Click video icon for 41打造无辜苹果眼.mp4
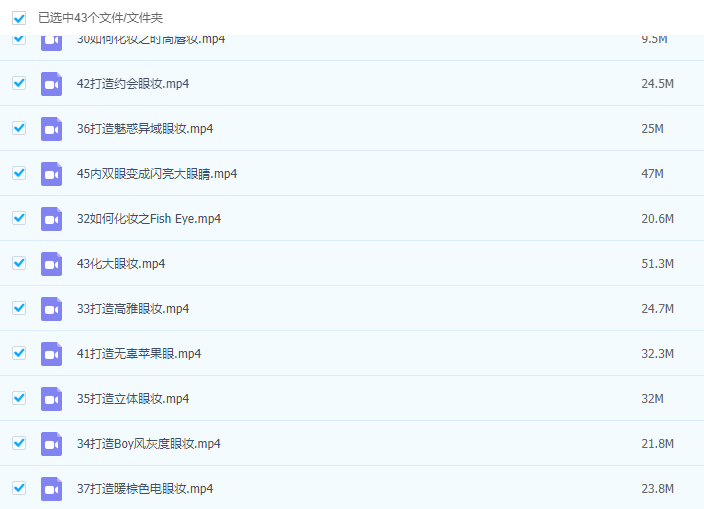 click(51, 354)
